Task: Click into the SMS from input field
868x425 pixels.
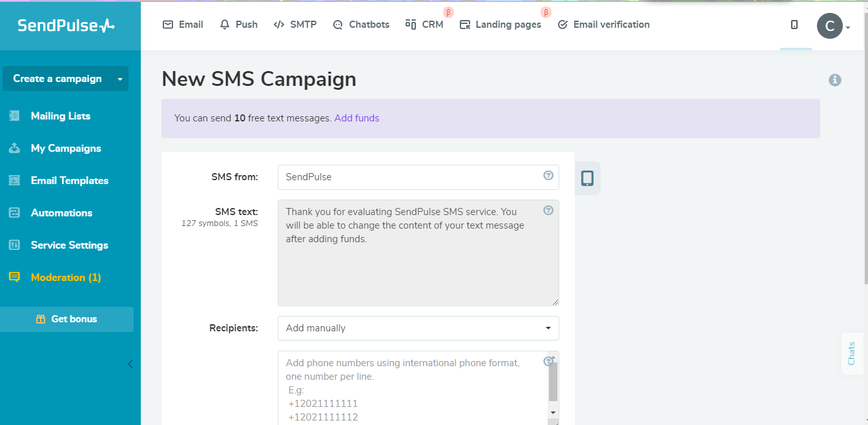Action: 410,177
